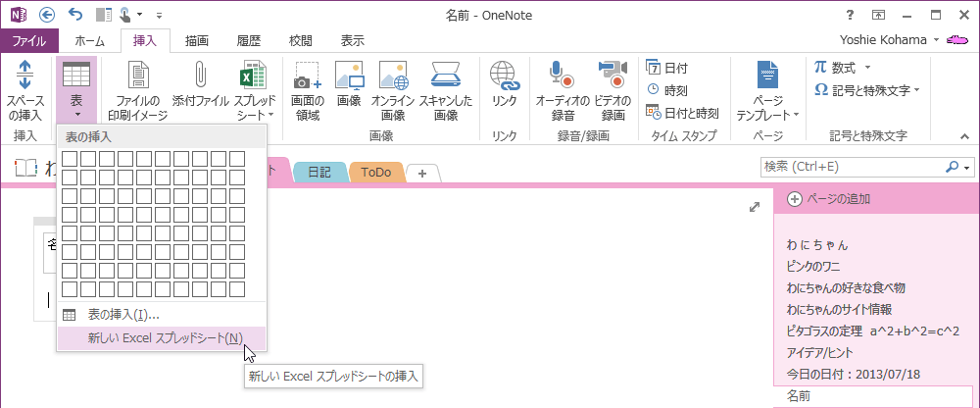Open the Customize Quick Access Toolbar arrow
980x408 pixels.
click(160, 15)
